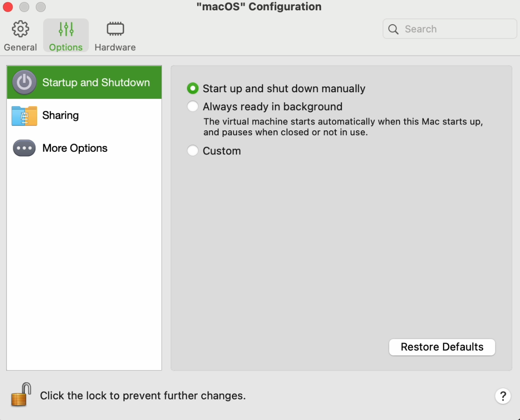Select the Sharing label in sidebar
The height and width of the screenshot is (420, 520).
(x=61, y=116)
